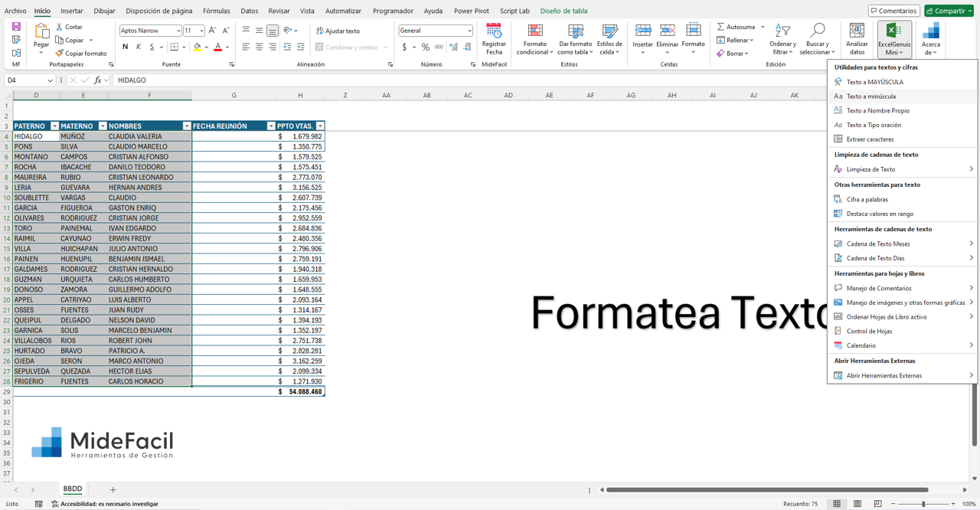Click cell containing MONTANO

35,156
